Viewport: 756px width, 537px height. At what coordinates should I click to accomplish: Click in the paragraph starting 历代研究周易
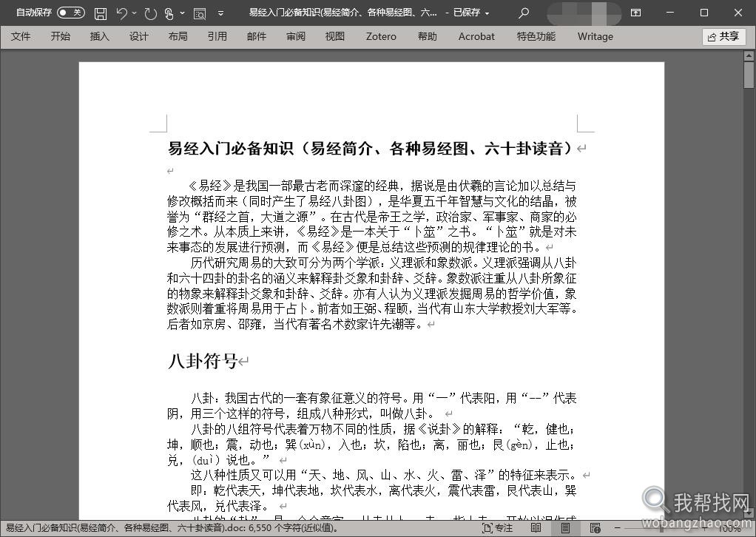click(x=372, y=294)
